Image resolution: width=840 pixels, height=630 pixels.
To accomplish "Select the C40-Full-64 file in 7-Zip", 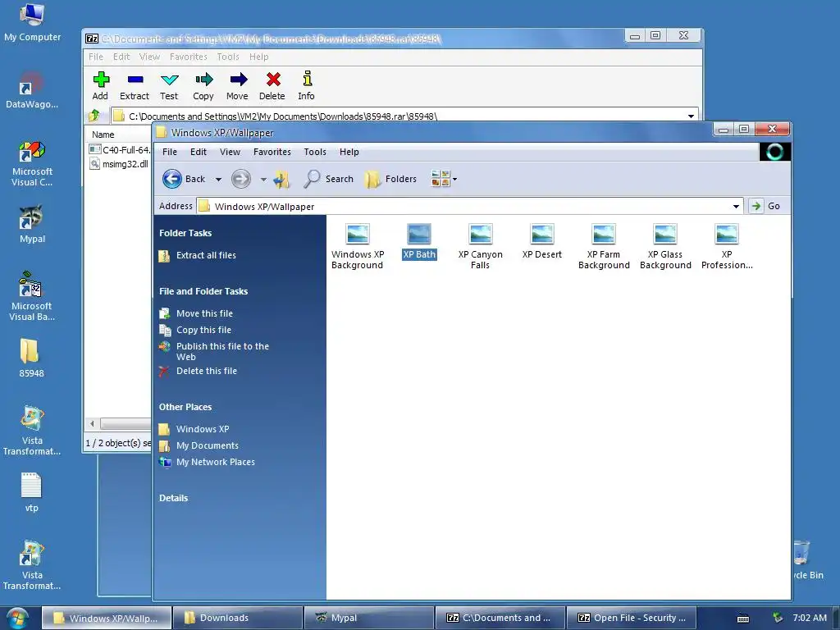I will tap(120, 150).
